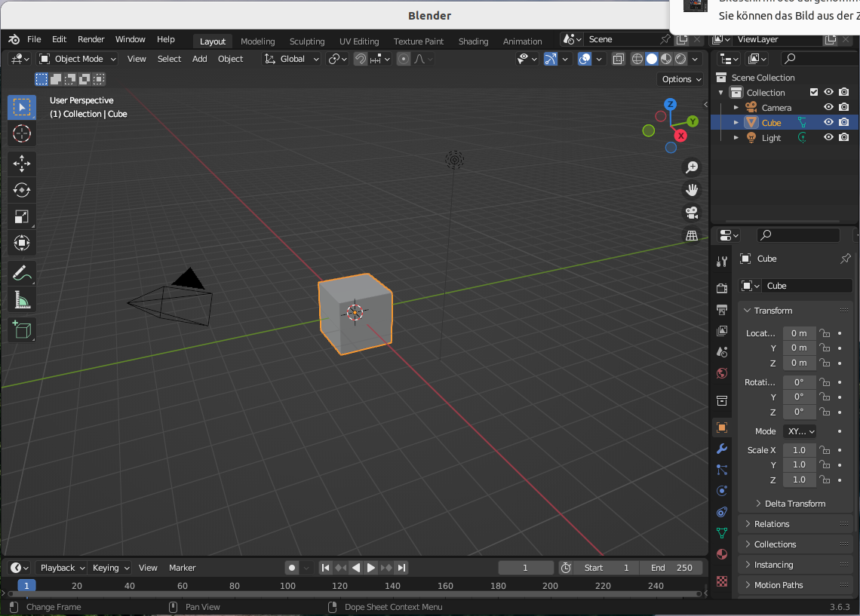
Task: Lock the Location X value
Action: 825,333
